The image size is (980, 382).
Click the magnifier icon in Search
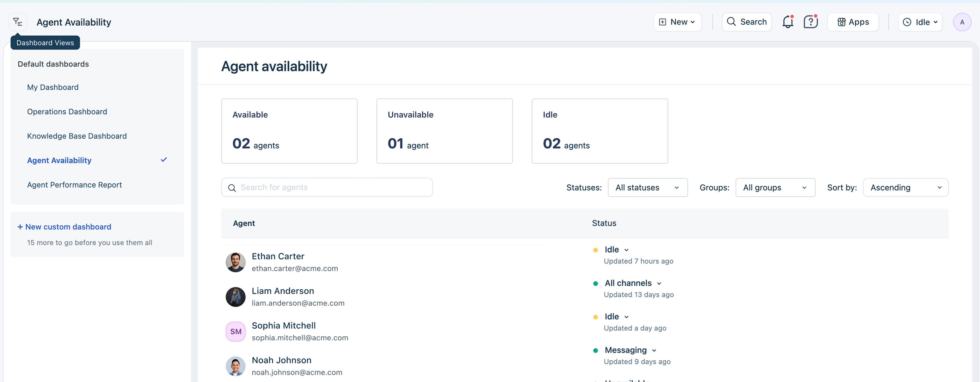tap(731, 22)
